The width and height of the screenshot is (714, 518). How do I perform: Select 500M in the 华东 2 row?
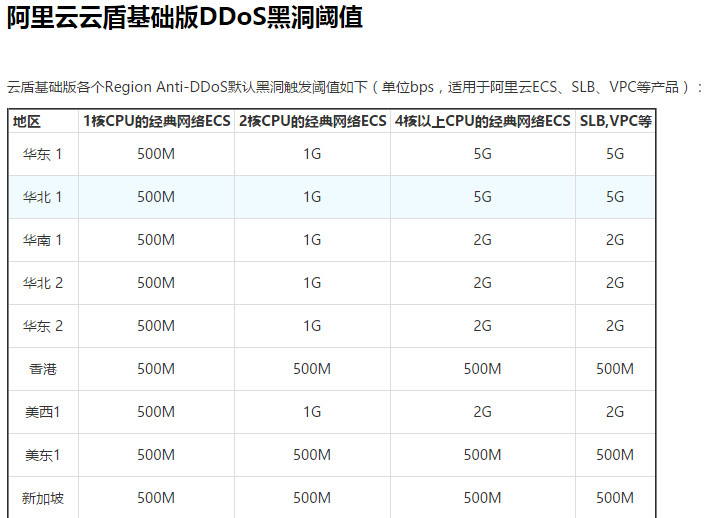(156, 326)
